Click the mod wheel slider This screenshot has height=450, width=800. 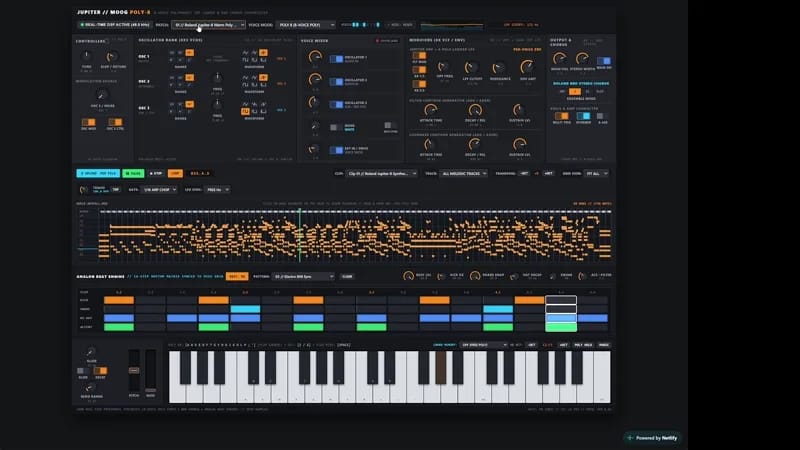tap(151, 370)
